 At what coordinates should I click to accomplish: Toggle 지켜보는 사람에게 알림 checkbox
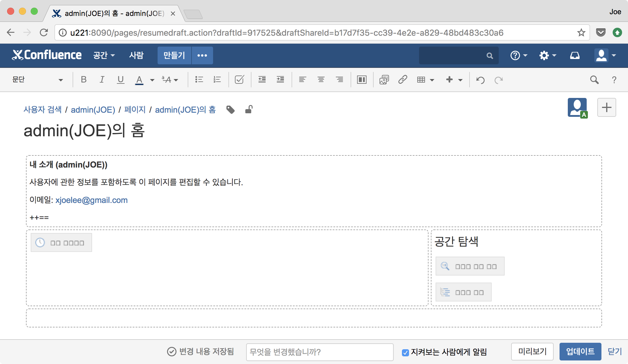pyautogui.click(x=405, y=352)
